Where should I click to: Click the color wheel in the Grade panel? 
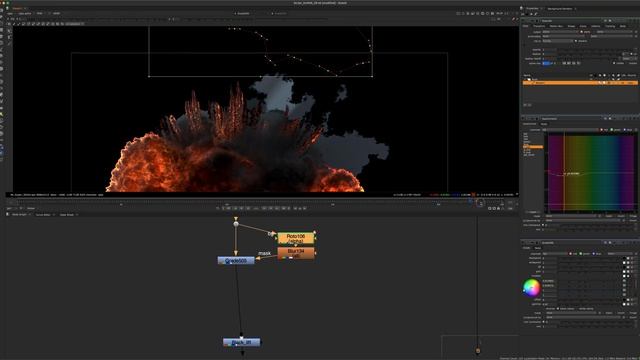tap(531, 288)
